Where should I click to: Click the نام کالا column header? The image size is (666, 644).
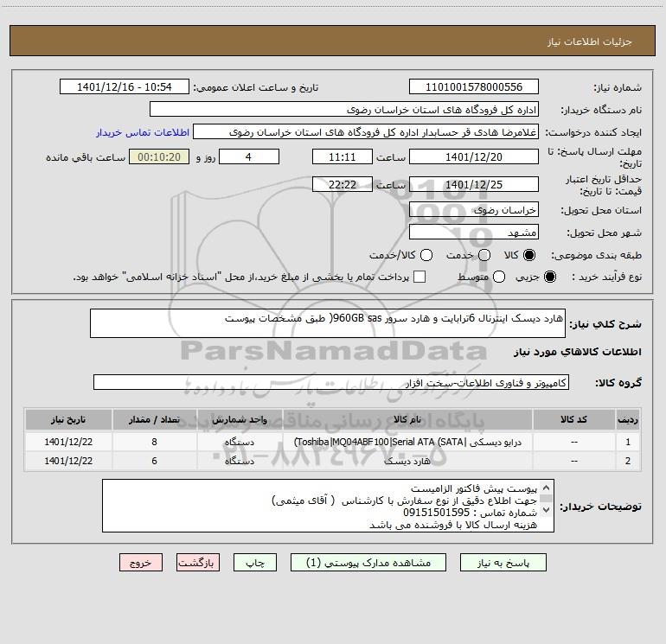click(x=407, y=419)
